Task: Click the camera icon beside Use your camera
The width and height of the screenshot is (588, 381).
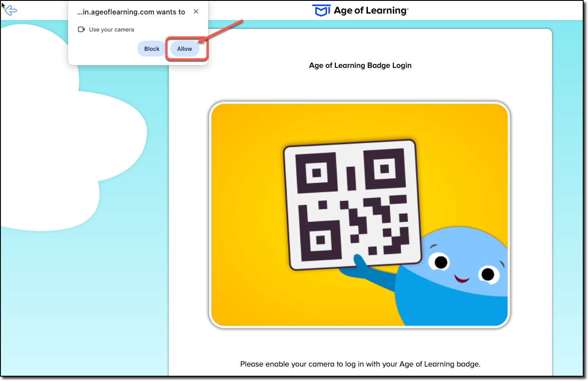Action: 81,29
